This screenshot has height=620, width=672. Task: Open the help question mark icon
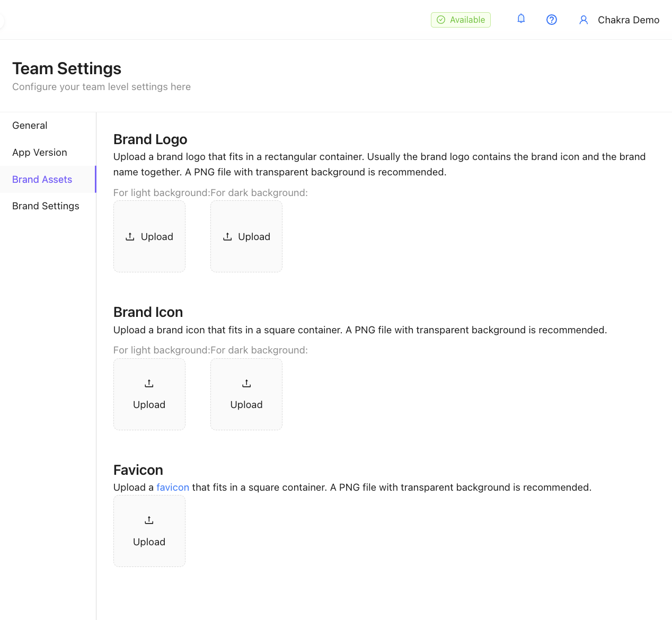click(552, 20)
